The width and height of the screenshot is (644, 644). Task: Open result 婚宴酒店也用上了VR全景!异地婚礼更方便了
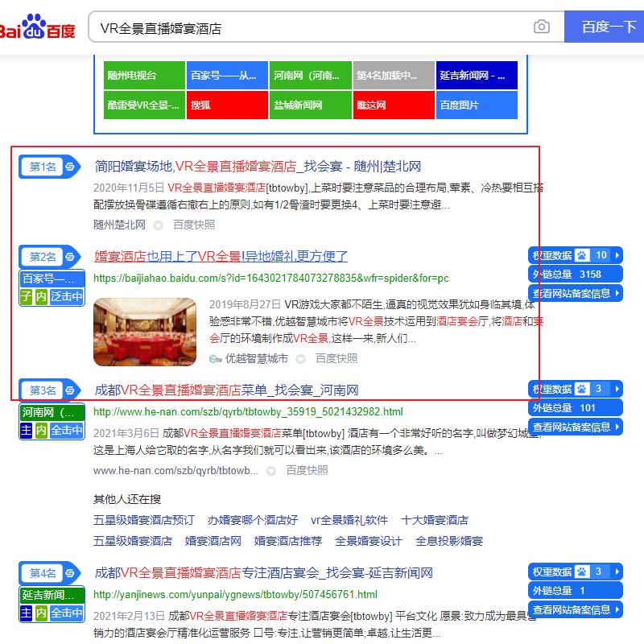click(221, 256)
